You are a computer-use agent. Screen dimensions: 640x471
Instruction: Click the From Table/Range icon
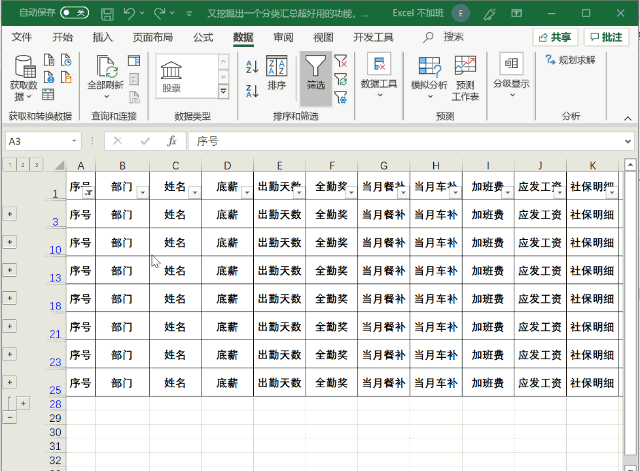(x=48, y=95)
